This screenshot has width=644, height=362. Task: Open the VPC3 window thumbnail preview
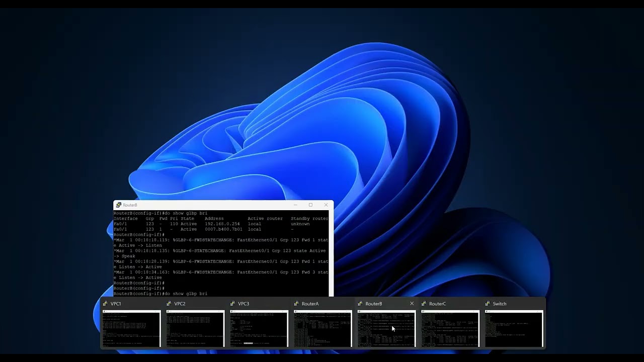pos(259,328)
